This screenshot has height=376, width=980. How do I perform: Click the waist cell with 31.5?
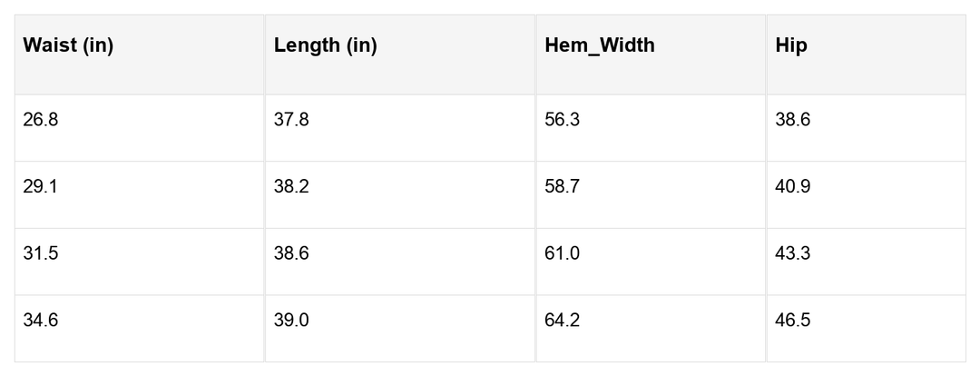(41, 253)
